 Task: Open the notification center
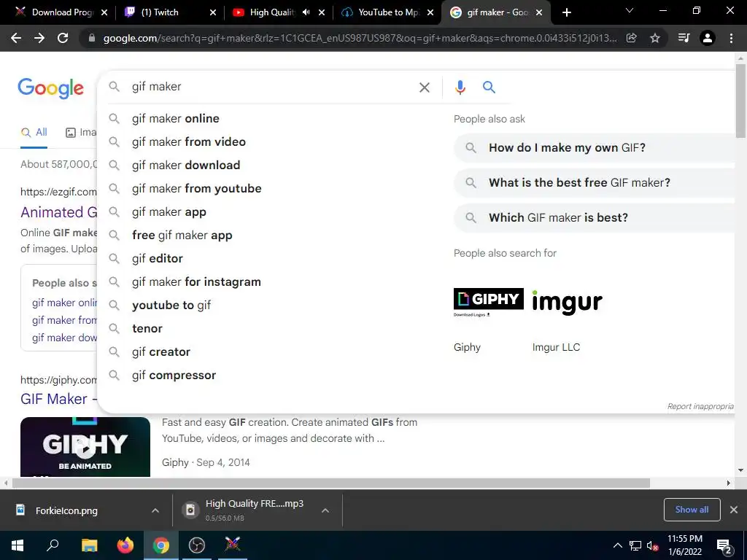(724, 546)
